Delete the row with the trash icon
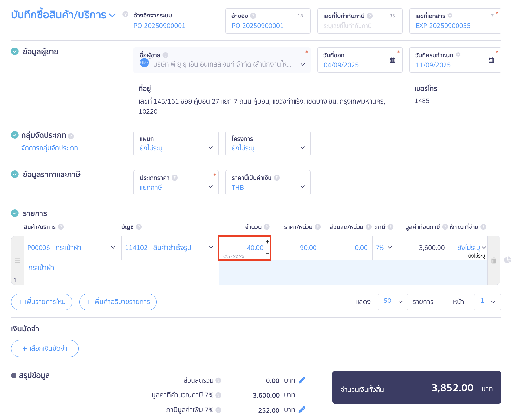The height and width of the screenshot is (420, 513). pyautogui.click(x=494, y=260)
